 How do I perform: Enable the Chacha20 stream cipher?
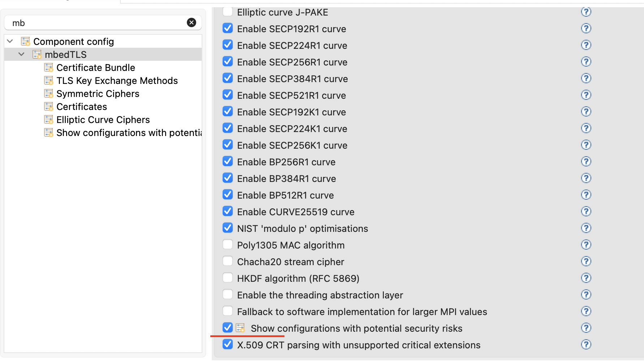click(x=228, y=261)
